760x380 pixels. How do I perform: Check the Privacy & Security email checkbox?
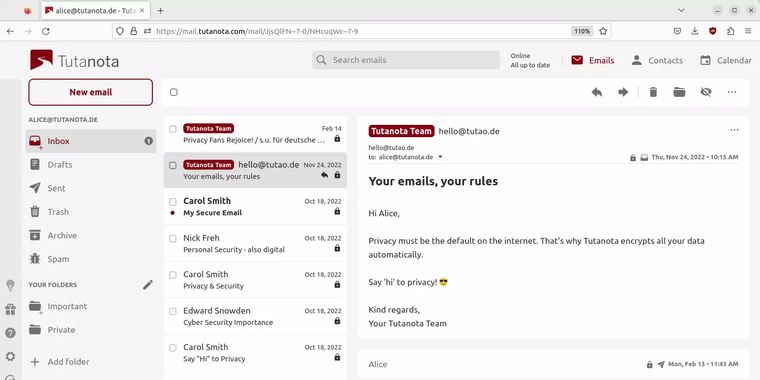click(x=173, y=275)
